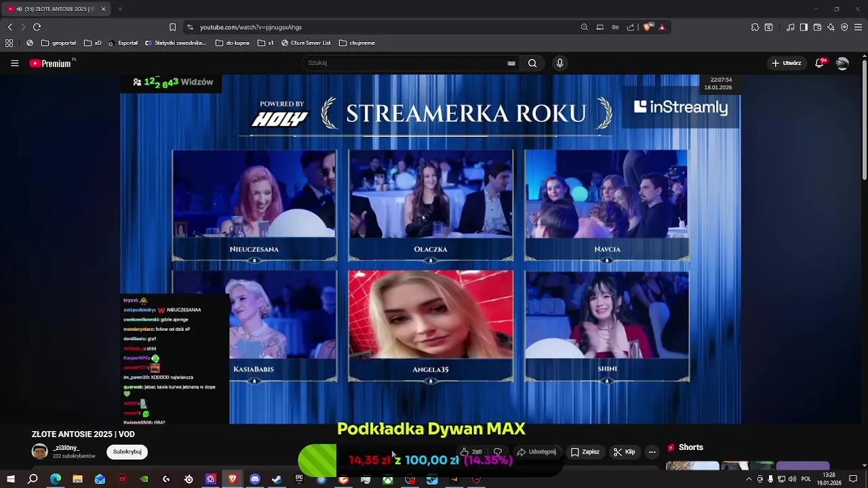Viewport: 868px width, 488px height.
Task: Show hidden system tray icons chevron
Action: (749, 479)
